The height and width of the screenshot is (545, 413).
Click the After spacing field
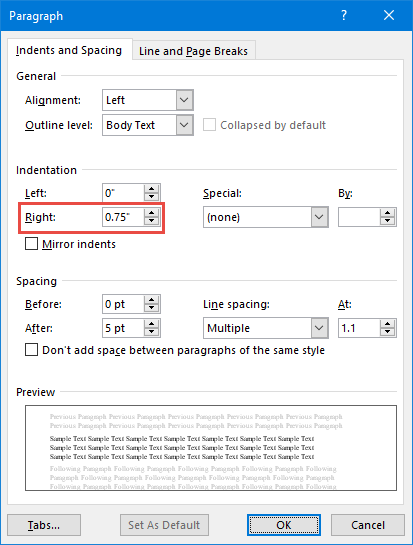[x=123, y=328]
